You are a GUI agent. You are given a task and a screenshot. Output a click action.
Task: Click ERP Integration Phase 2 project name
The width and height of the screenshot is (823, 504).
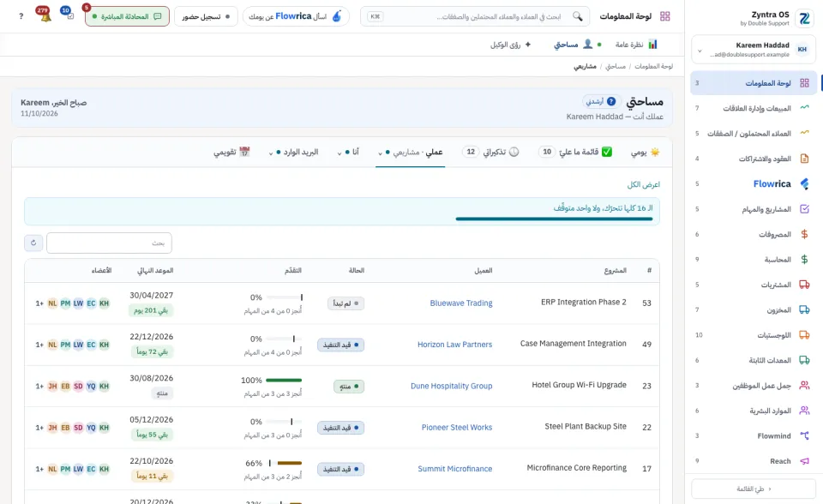[583, 302]
